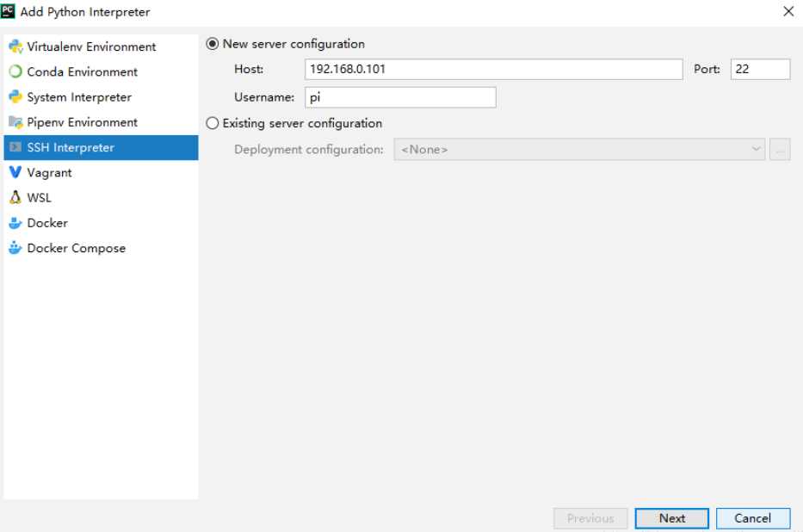Choose Docker in the sidebar list
This screenshot has width=803, height=532.
point(101,223)
